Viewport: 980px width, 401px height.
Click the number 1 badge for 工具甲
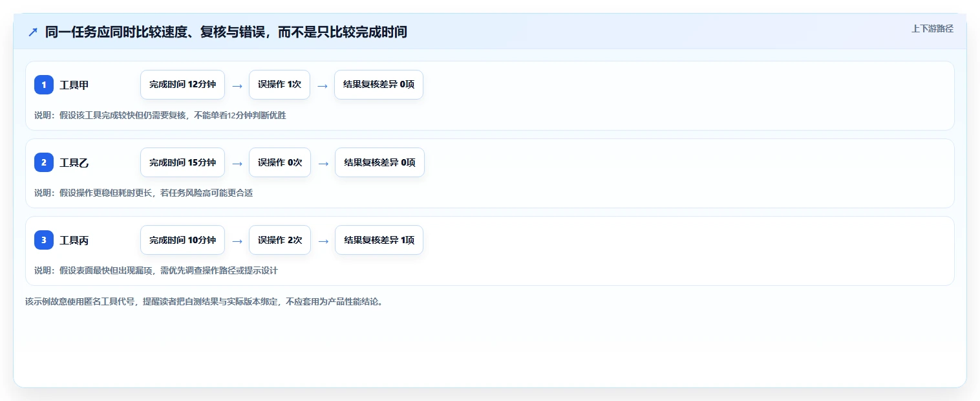pos(44,85)
